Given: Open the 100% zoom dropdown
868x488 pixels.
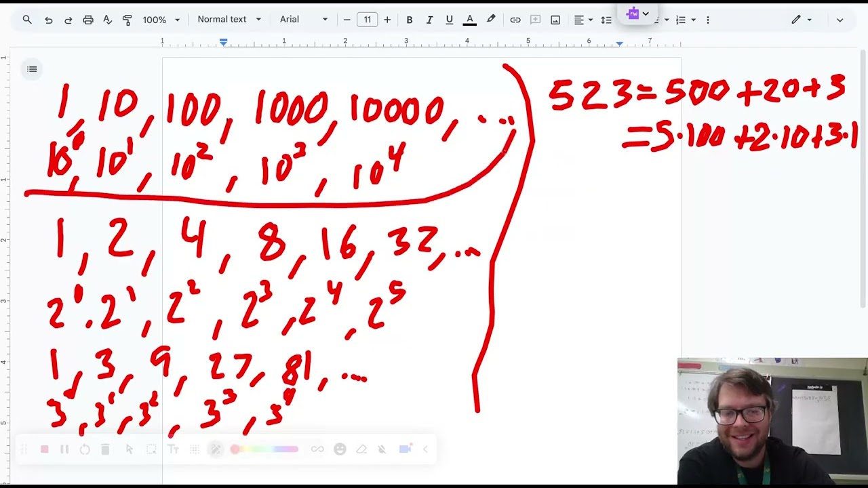Looking at the screenshot, I should pyautogui.click(x=161, y=20).
